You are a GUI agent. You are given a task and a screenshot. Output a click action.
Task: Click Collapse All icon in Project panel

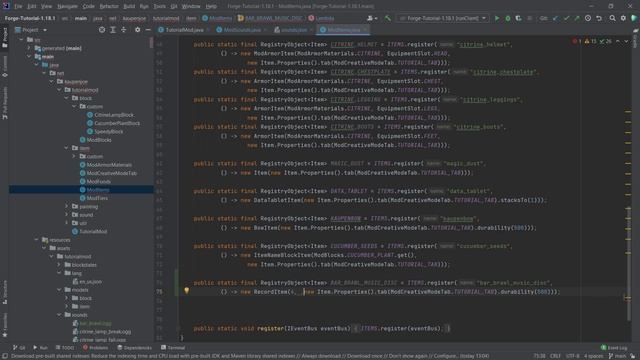[124, 30]
